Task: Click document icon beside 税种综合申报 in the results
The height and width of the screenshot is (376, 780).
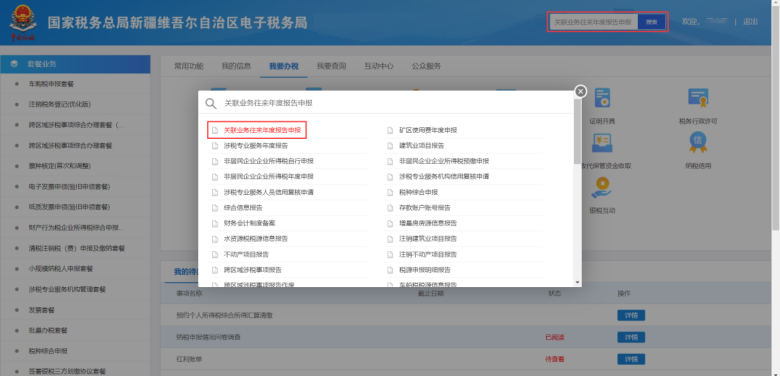Action: (x=390, y=192)
